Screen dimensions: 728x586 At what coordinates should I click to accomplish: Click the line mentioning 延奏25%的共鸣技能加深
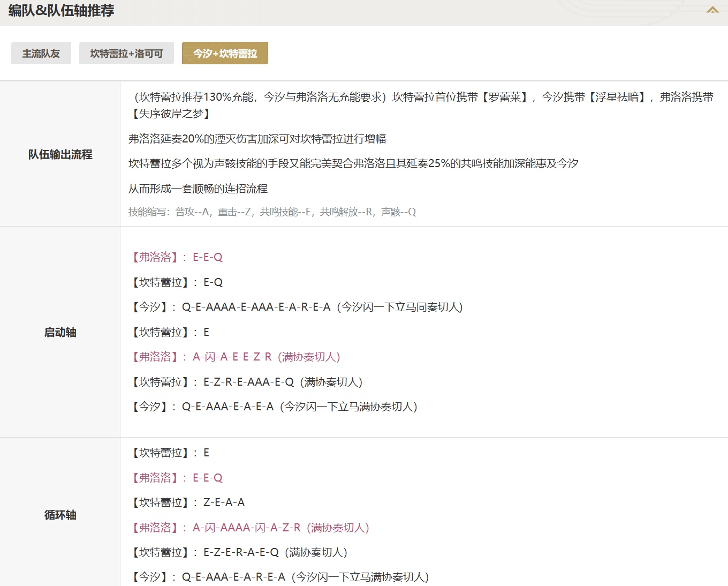click(x=353, y=163)
